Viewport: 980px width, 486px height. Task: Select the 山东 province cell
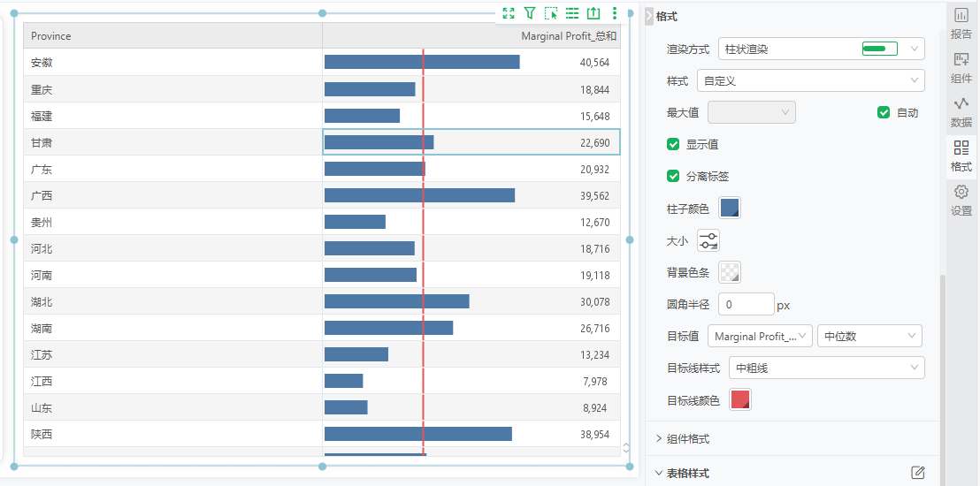coord(173,408)
